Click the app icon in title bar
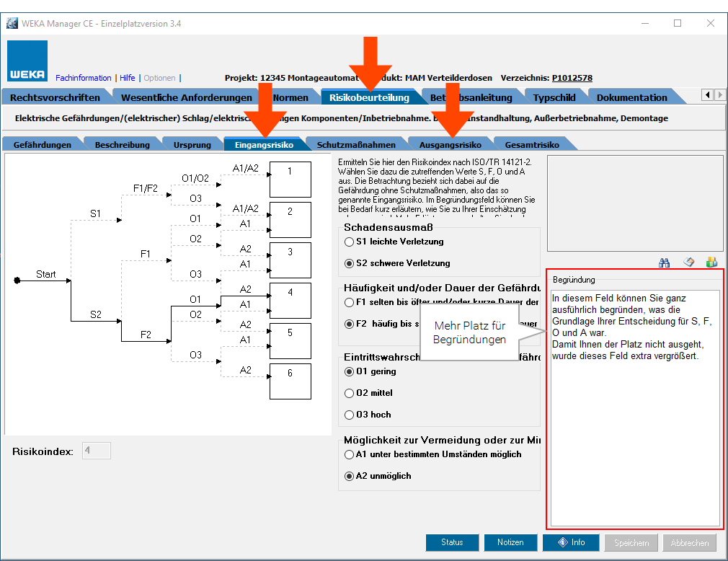This screenshot has width=728, height=561. (x=12, y=23)
